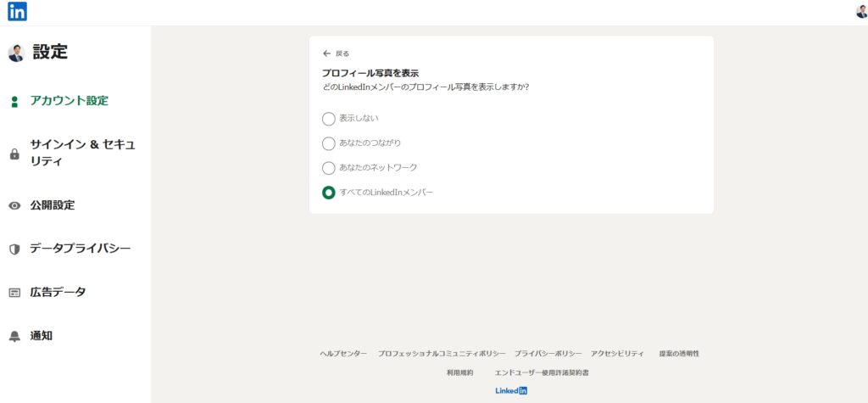
Task: Click the shield icon for データプライバシー
Action: pos(14,249)
